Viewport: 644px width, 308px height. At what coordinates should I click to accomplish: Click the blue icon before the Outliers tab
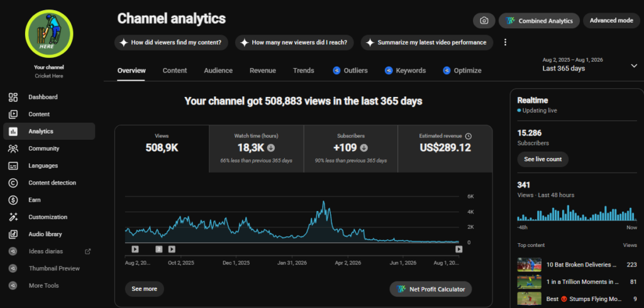pyautogui.click(x=336, y=71)
